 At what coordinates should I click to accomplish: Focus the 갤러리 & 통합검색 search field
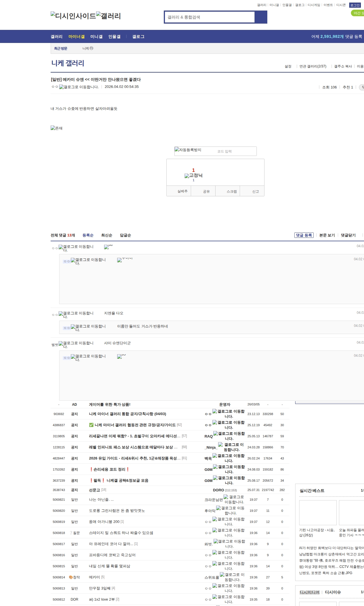[210, 17]
